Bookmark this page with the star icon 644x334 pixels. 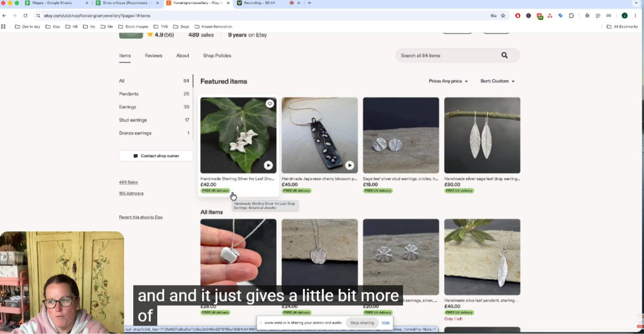[x=503, y=15]
